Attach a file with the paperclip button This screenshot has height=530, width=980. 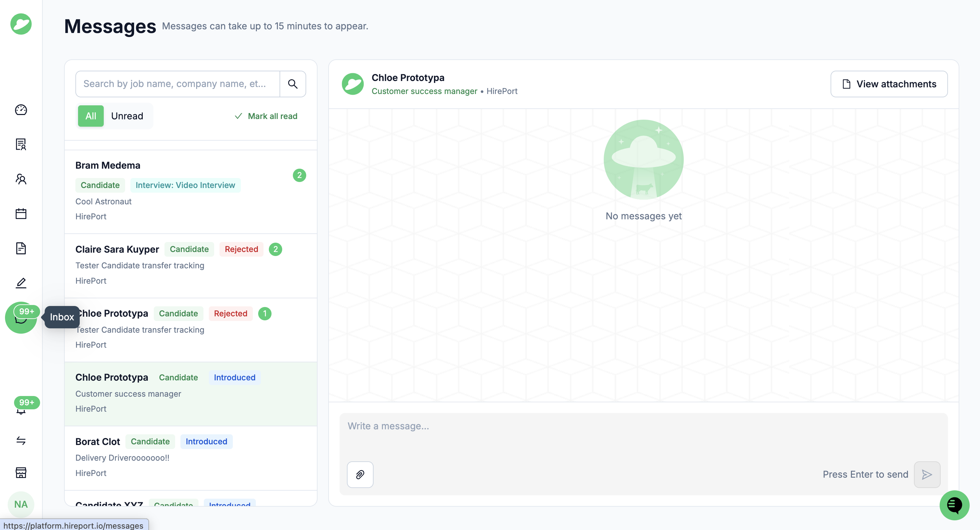point(360,474)
